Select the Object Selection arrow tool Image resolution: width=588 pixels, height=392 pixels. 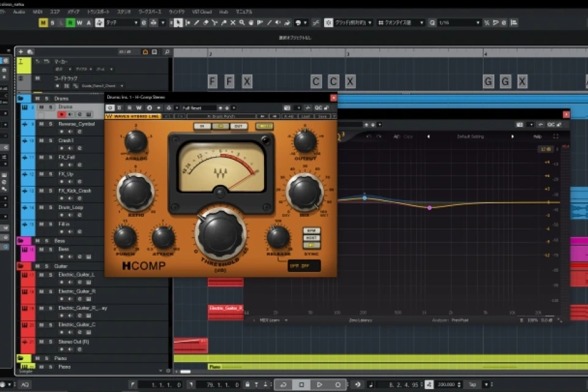tap(178, 23)
